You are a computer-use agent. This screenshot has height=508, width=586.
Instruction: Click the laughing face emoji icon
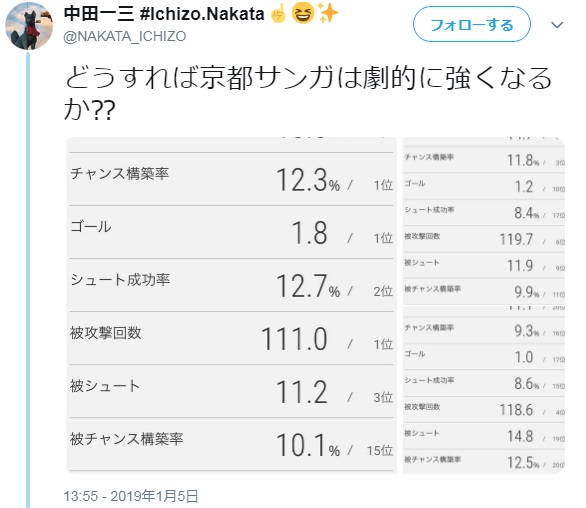pyautogui.click(x=303, y=14)
